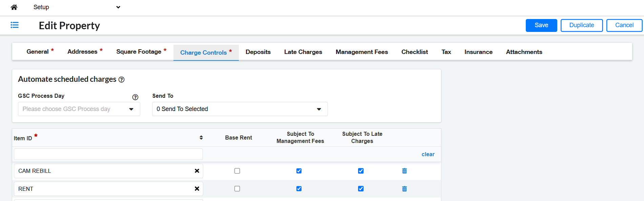Open the hamburger list menu icon
The image size is (644, 201).
[x=15, y=25]
